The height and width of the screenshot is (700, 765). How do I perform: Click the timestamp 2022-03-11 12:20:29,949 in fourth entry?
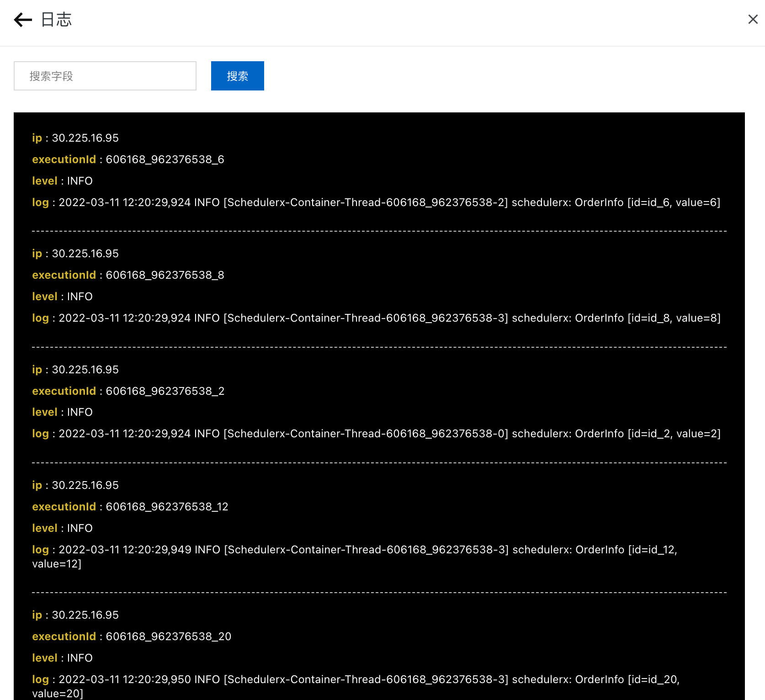(124, 549)
